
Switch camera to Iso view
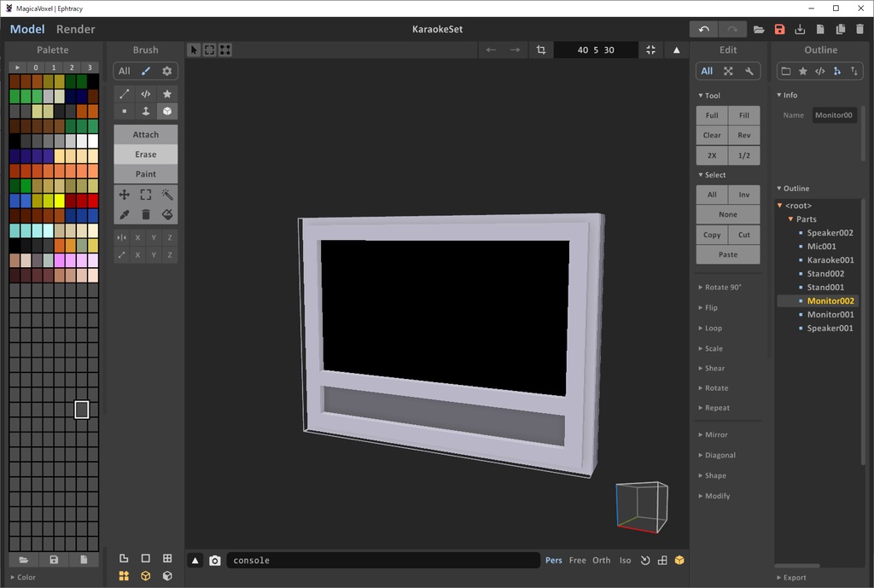(x=625, y=561)
